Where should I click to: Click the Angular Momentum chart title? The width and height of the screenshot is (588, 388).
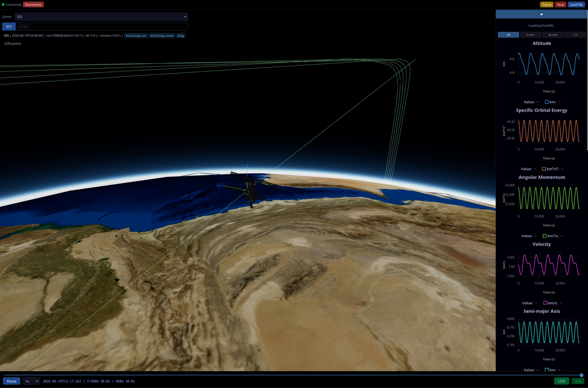(x=541, y=177)
